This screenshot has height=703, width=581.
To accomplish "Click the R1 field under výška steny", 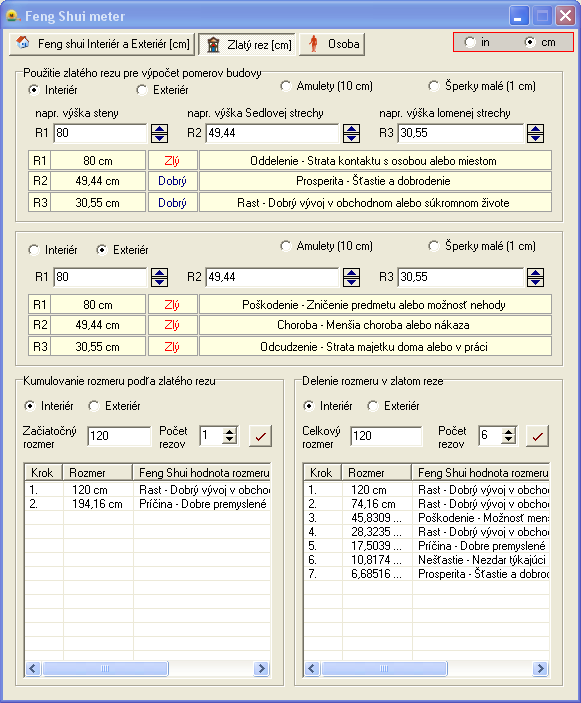I will [100, 133].
